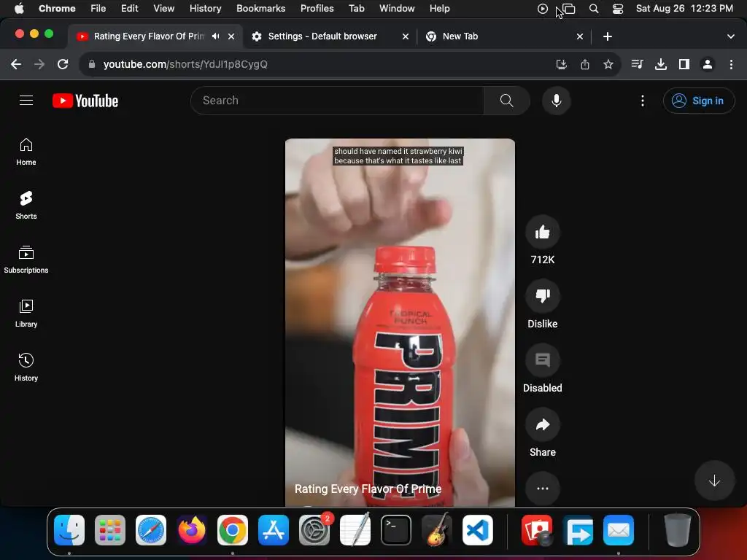This screenshot has width=747, height=560.
Task: Open Finder from the Dock
Action: tap(69, 530)
